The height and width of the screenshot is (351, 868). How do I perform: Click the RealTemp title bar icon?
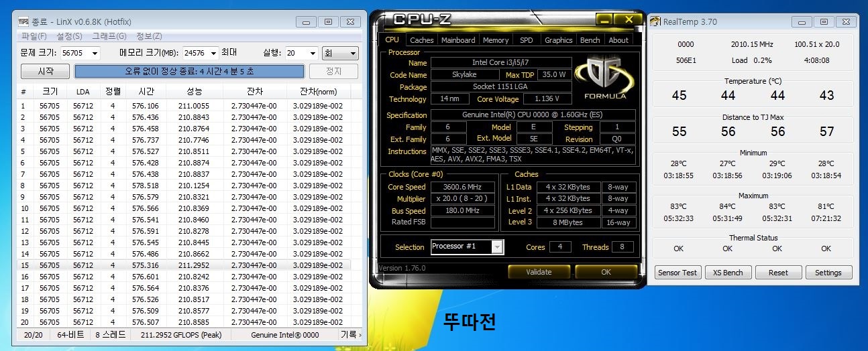coord(655,21)
